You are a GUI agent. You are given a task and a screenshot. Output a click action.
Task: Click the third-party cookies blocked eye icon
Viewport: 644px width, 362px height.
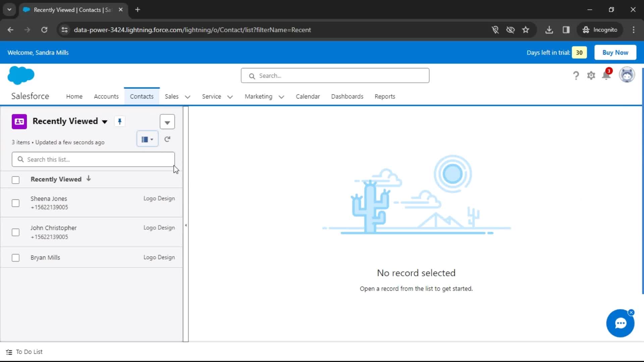(x=511, y=30)
